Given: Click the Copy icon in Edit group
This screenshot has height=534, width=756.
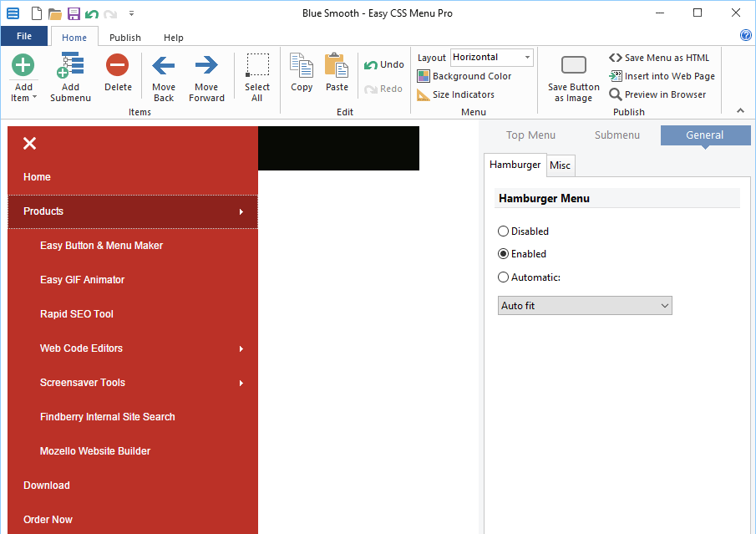Looking at the screenshot, I should pos(302,65).
